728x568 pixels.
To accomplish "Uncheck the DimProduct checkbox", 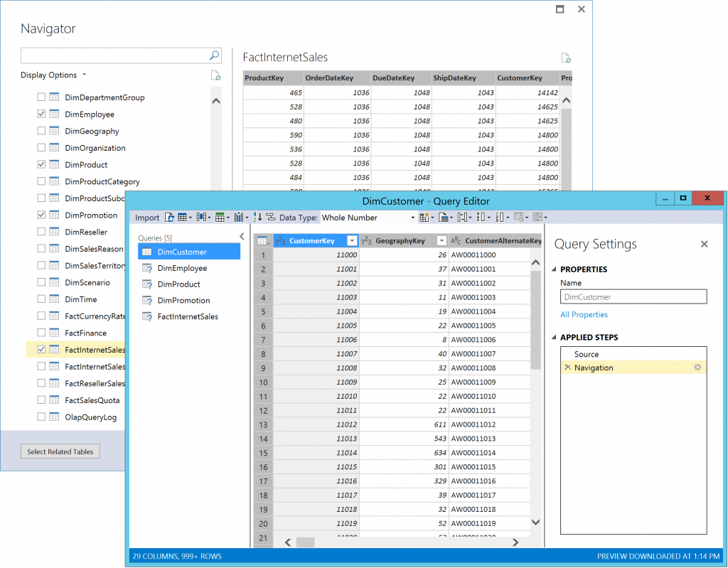I will pyautogui.click(x=41, y=164).
